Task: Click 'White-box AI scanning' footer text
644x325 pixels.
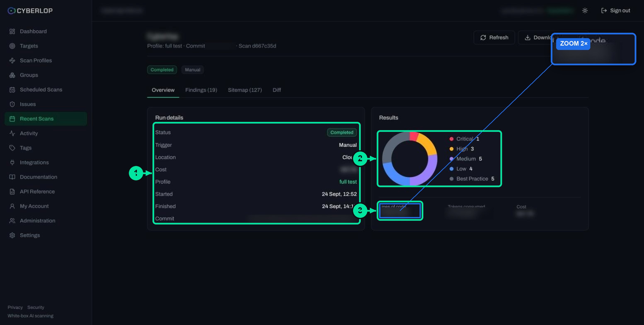Action: coord(30,316)
